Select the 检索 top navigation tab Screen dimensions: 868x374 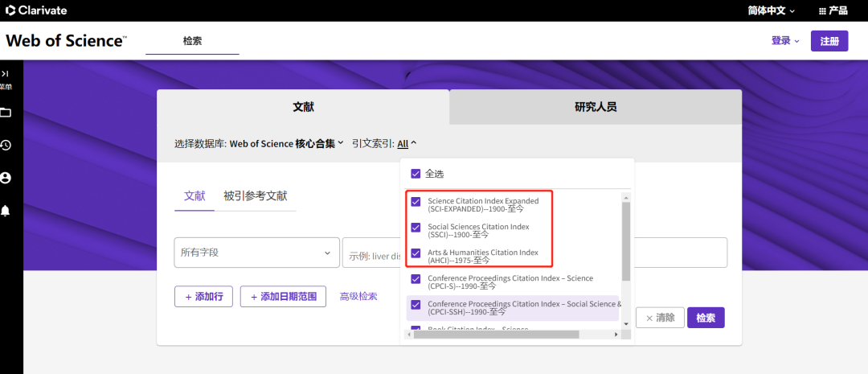click(192, 41)
